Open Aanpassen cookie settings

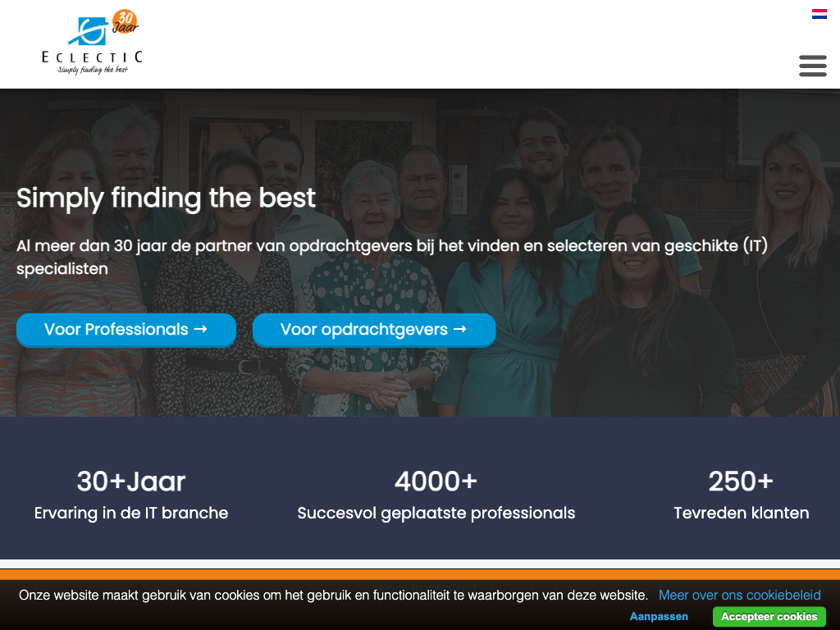(659, 617)
